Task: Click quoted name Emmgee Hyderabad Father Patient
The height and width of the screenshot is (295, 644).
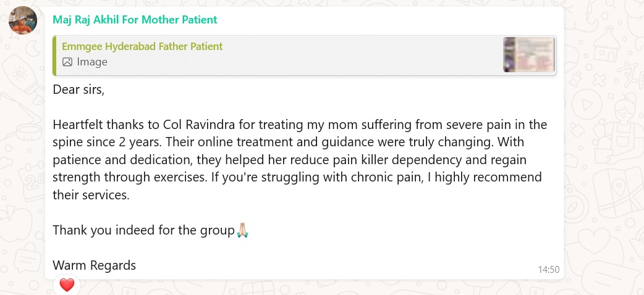Action: (x=142, y=46)
